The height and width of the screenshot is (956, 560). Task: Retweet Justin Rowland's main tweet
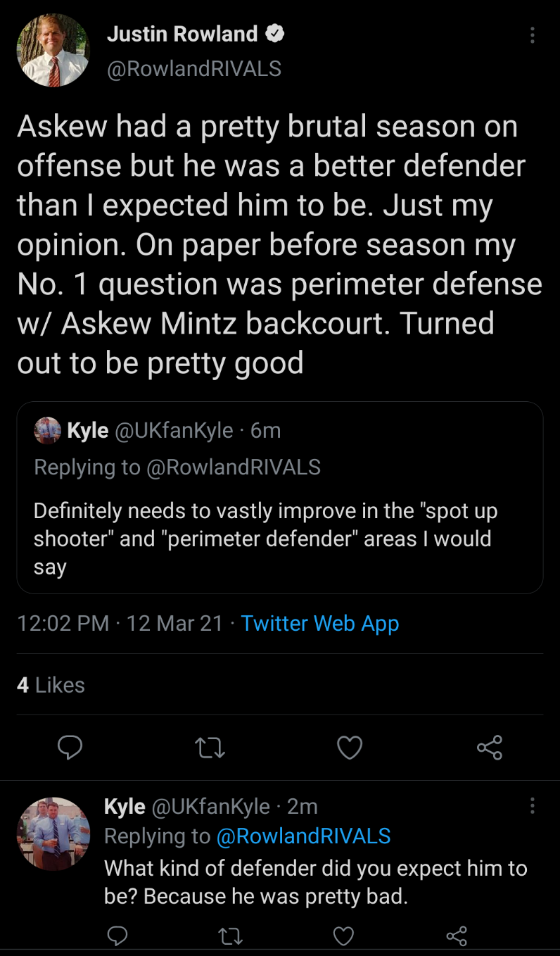pyautogui.click(x=209, y=748)
